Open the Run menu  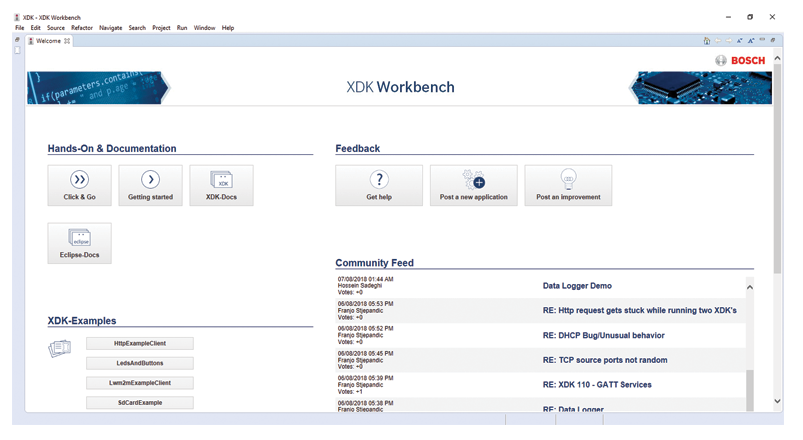coord(182,28)
